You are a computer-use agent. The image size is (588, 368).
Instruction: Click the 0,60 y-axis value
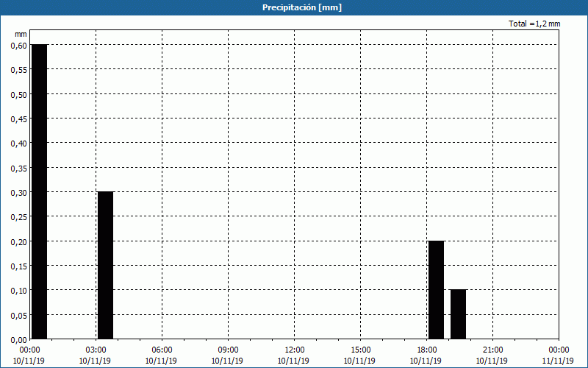point(19,46)
